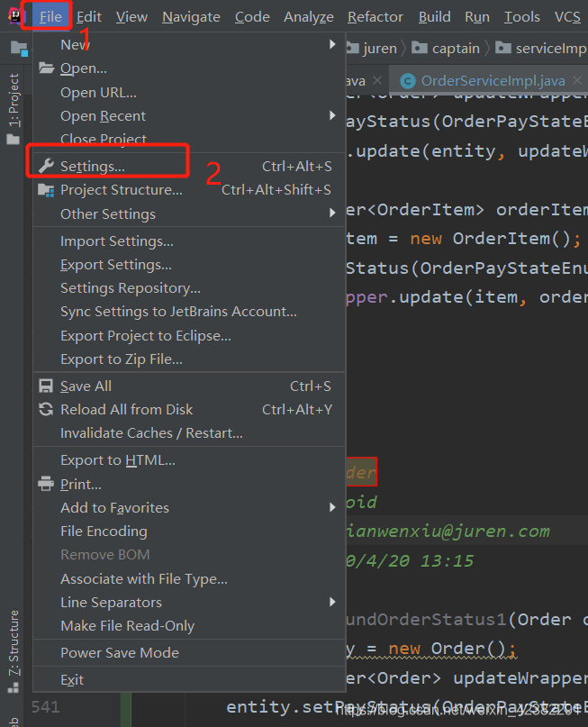Image resolution: width=588 pixels, height=727 pixels.
Task: Open the Refactor menu
Action: [x=375, y=17]
